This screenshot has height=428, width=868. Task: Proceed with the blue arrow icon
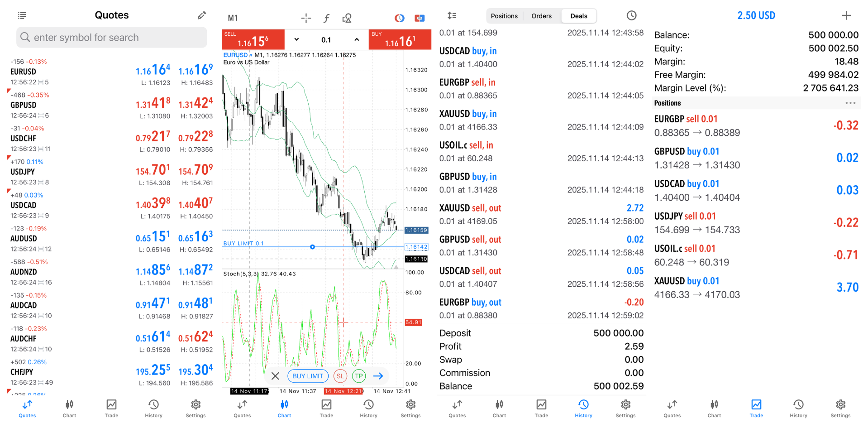[378, 376]
